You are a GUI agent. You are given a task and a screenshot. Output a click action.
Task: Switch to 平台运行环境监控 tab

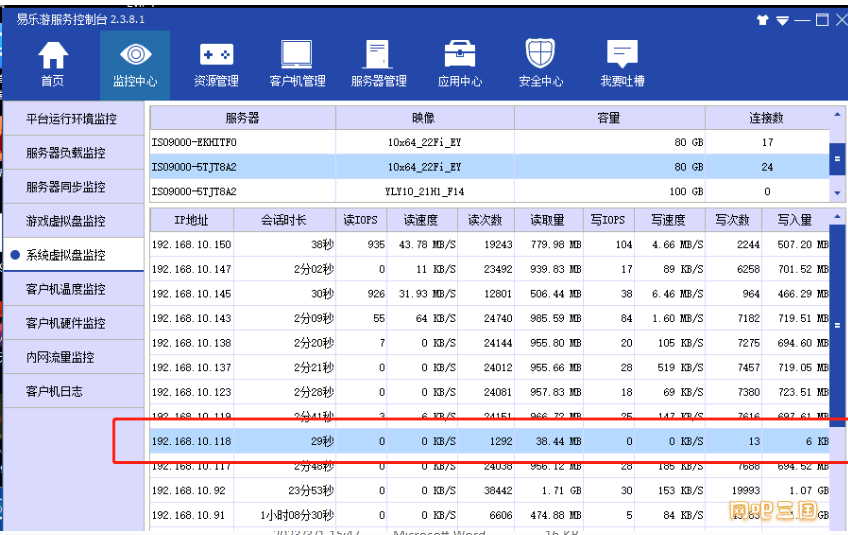pyautogui.click(x=71, y=119)
